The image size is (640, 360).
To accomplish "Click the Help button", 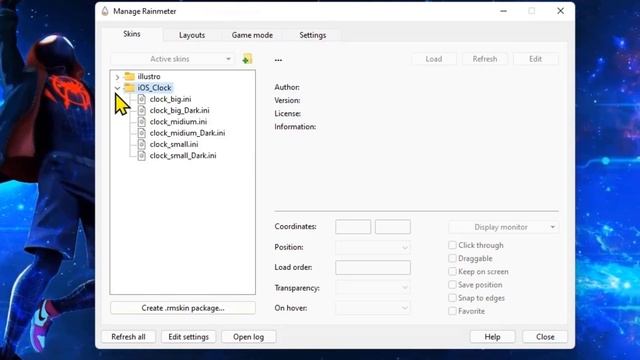I will (492, 337).
